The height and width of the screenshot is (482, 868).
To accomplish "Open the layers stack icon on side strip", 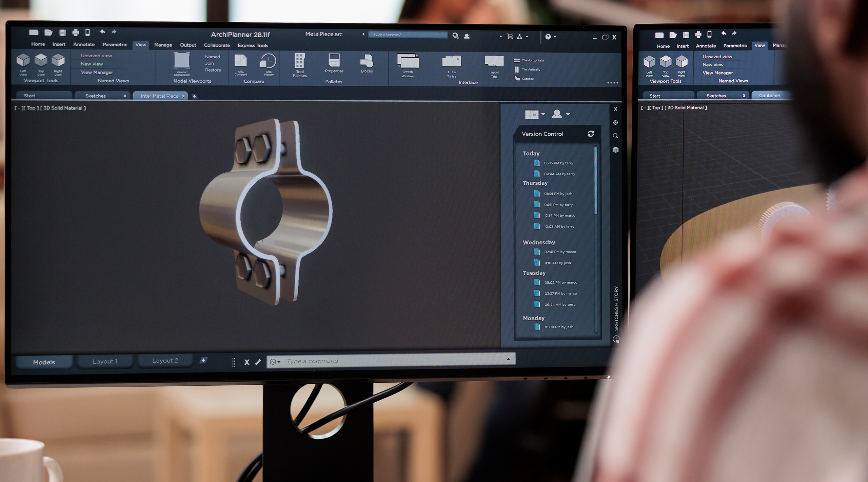I will tap(616, 149).
